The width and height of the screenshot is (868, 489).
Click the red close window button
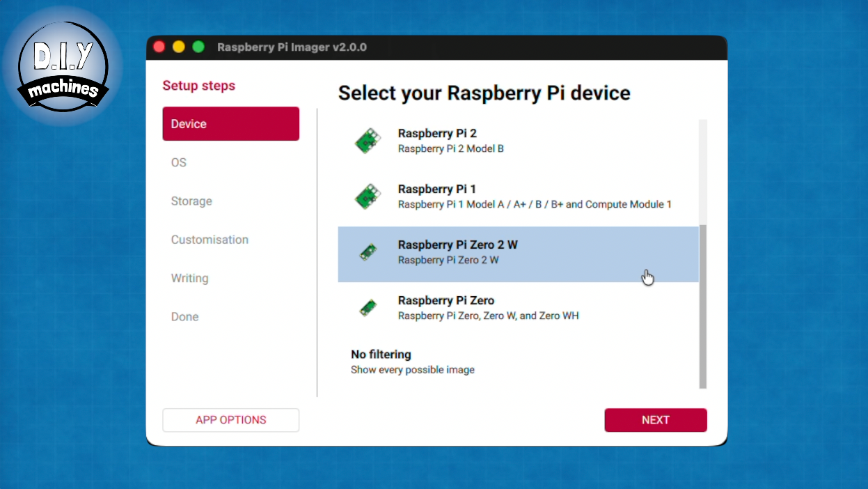pos(159,47)
